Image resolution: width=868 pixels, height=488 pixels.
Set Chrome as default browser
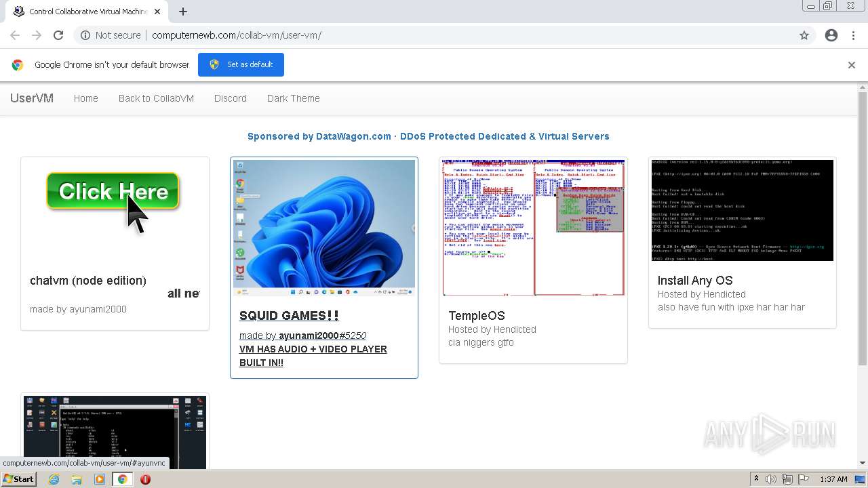pos(241,64)
